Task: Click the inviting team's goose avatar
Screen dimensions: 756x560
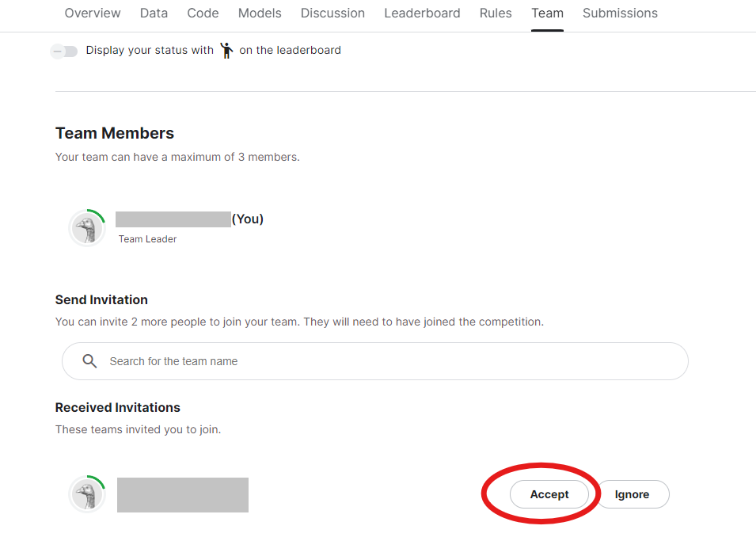Action: [87, 494]
